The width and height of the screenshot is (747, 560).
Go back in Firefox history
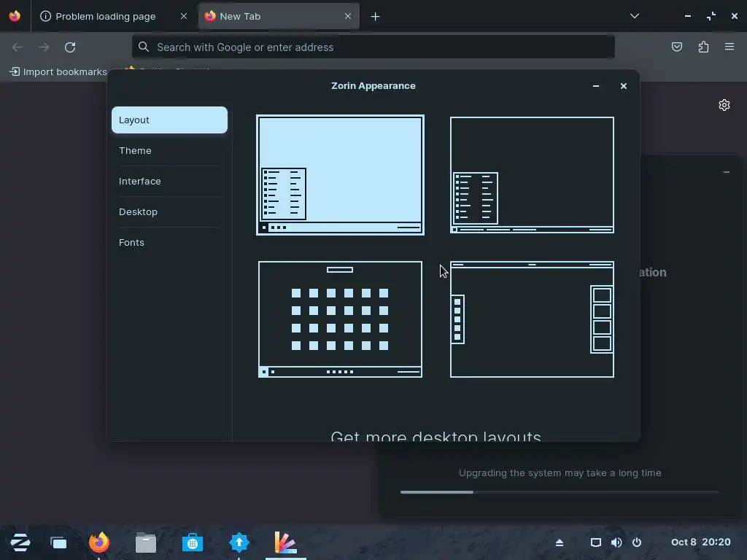18,47
